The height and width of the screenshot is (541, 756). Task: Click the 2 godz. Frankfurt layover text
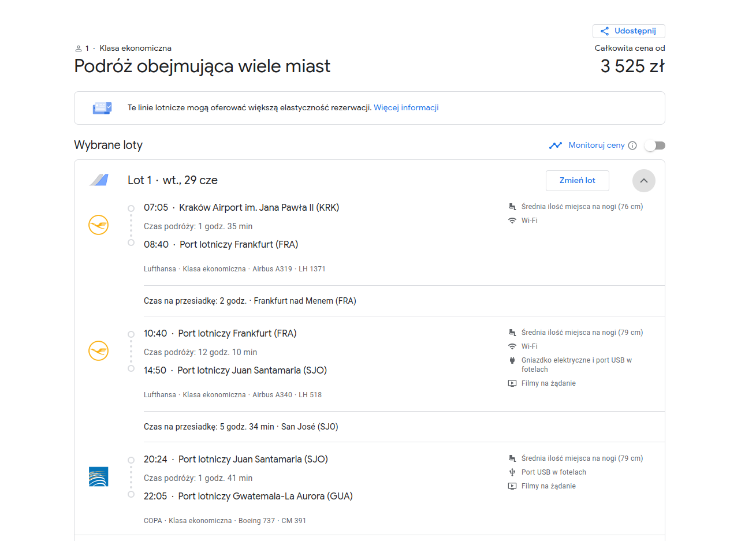click(250, 301)
